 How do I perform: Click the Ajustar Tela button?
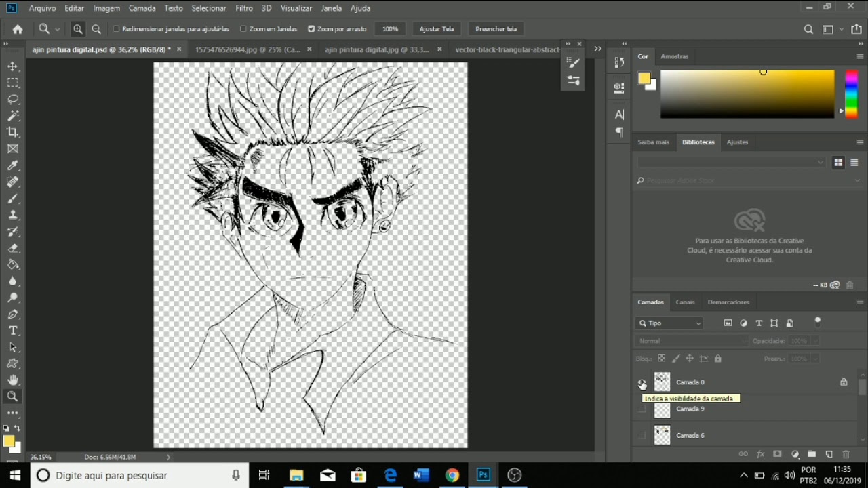[x=437, y=29]
